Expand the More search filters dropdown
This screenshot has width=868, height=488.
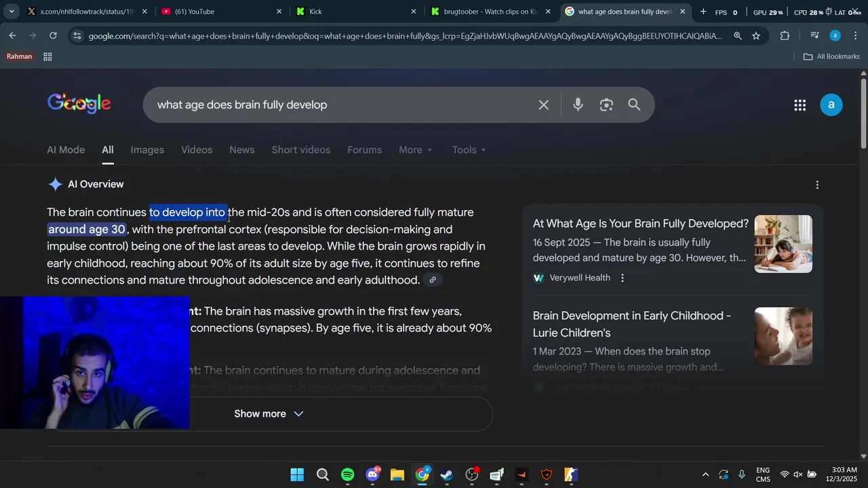click(416, 150)
